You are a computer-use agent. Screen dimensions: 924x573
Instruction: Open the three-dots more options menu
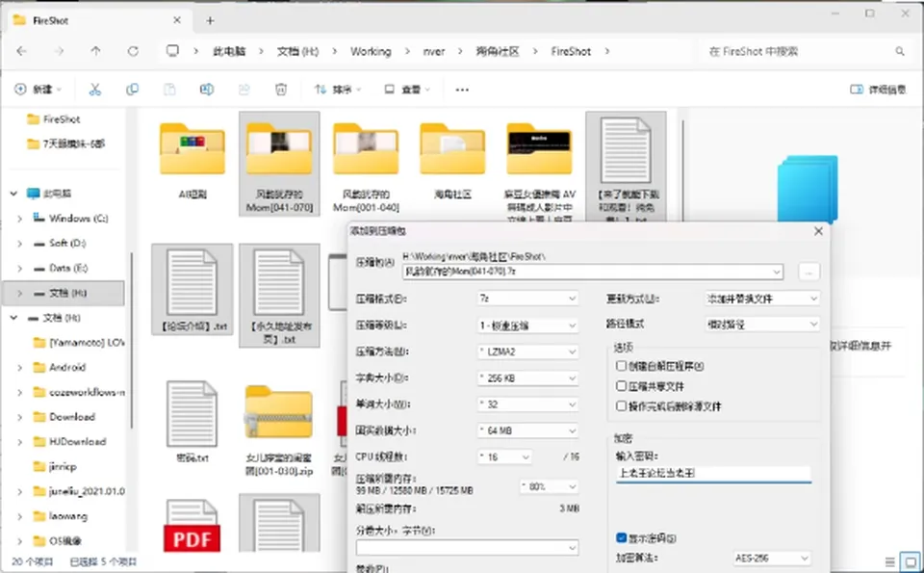(462, 90)
